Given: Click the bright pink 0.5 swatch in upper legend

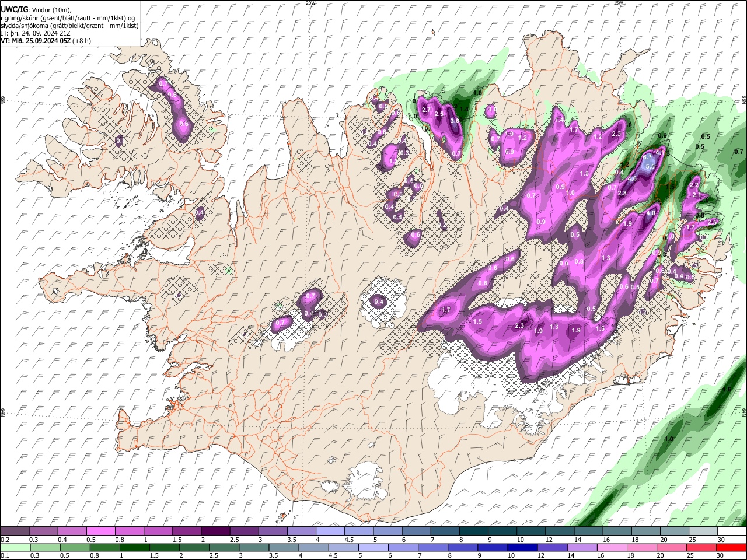Looking at the screenshot, I should (100, 531).
